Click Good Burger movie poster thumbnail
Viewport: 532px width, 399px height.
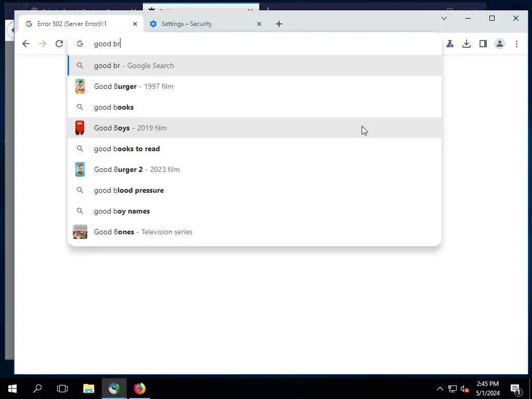[x=79, y=86]
